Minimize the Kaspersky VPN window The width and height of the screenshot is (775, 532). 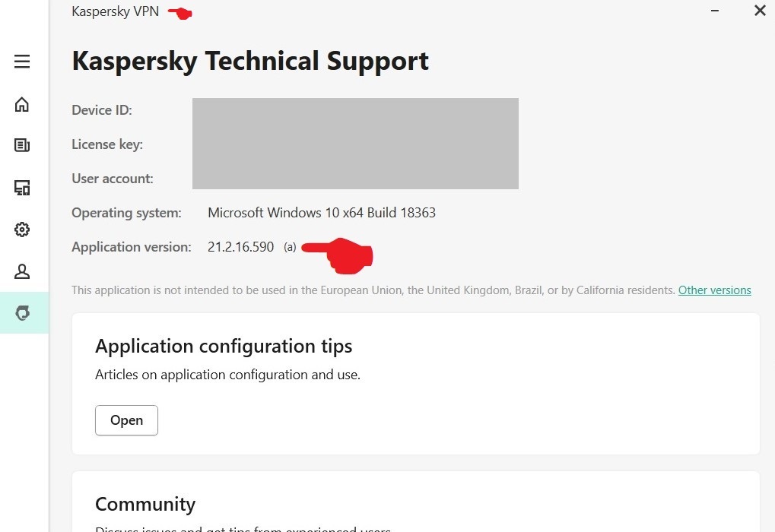(715, 11)
